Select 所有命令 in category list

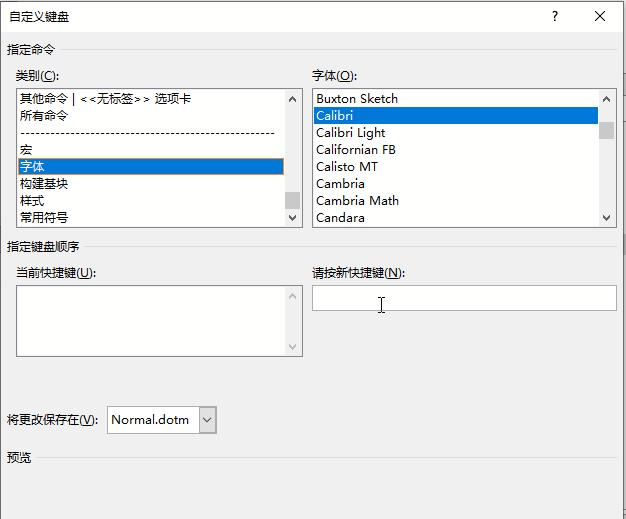click(x=151, y=116)
